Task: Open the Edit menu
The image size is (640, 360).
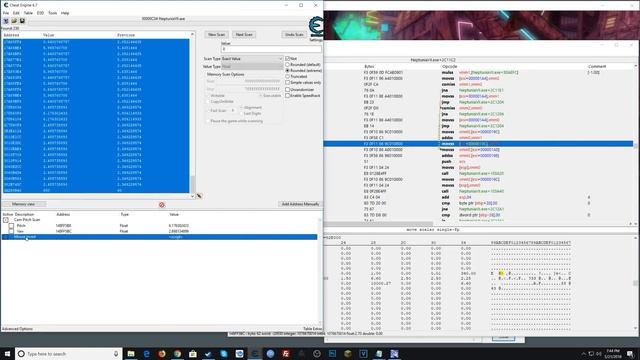Action: [x=16, y=13]
